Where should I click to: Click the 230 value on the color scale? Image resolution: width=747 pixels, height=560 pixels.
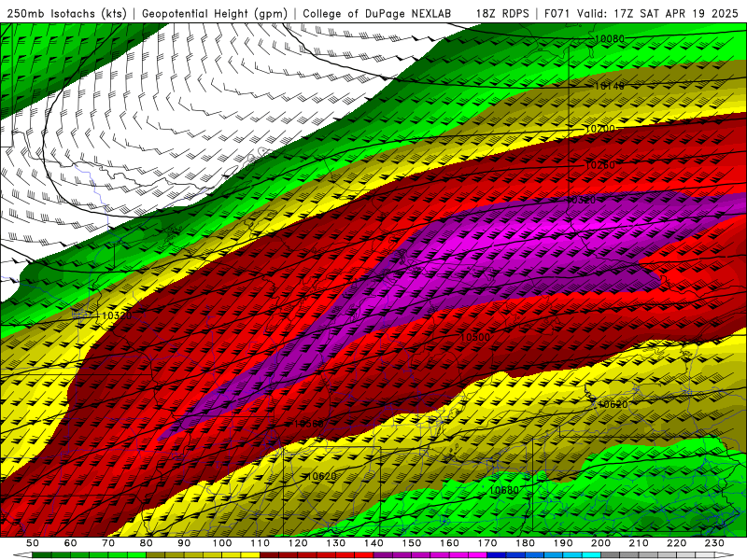[x=714, y=543]
